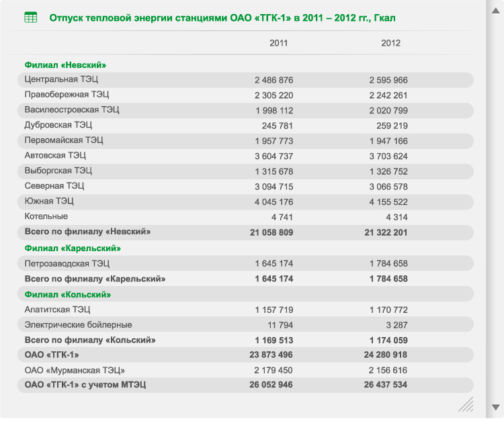This screenshot has height=421, width=504.
Task: Click value 2 242 261 for Правобережная ТЭЦ
Action: click(388, 95)
